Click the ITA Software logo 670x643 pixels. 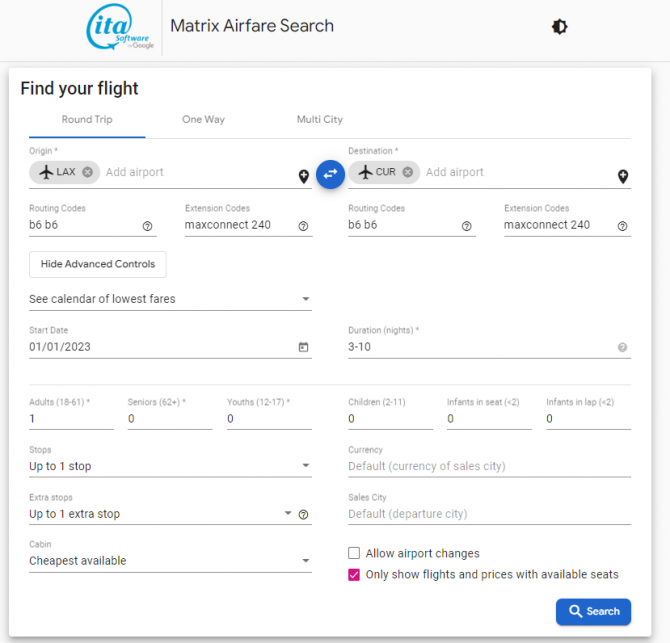(x=120, y=26)
